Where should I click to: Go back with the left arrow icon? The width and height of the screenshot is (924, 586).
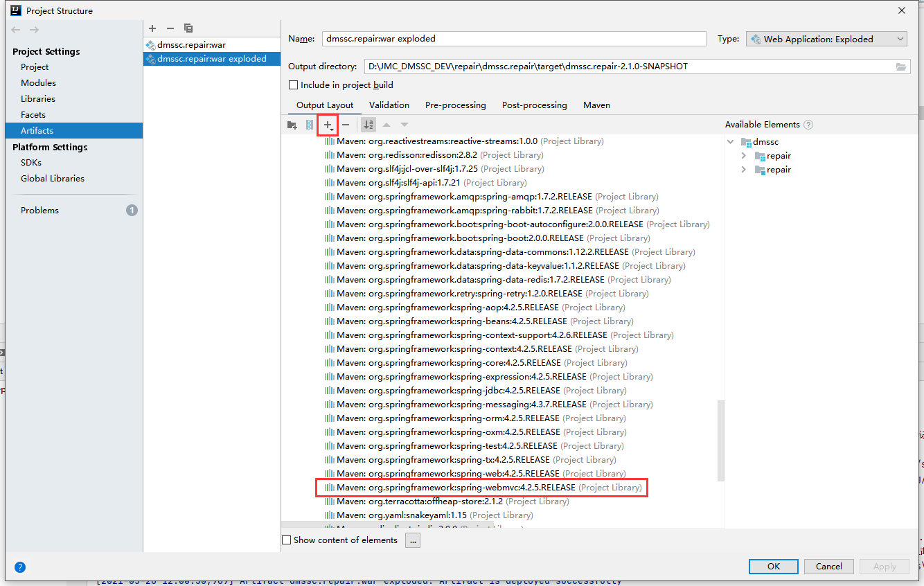point(16,30)
